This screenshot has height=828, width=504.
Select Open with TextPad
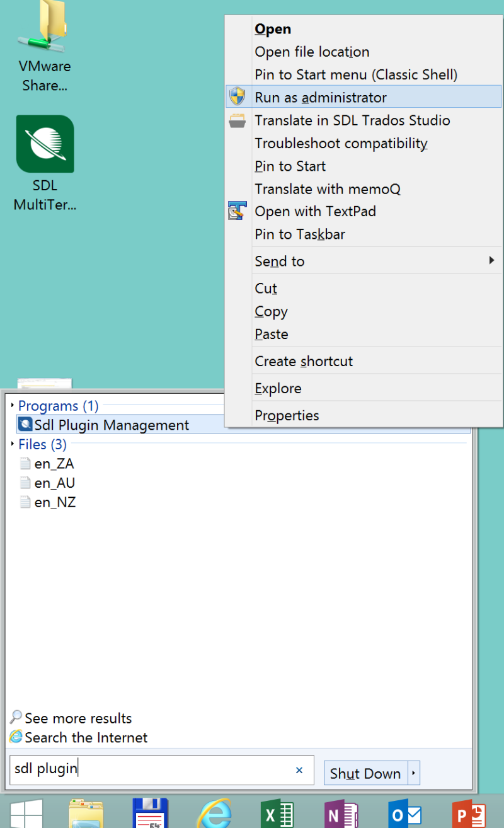(x=364, y=211)
